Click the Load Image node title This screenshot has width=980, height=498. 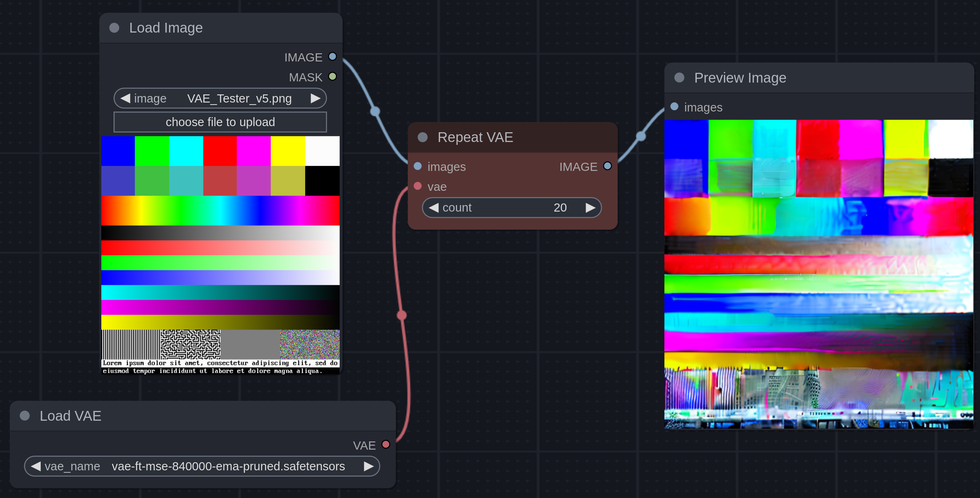coord(166,28)
